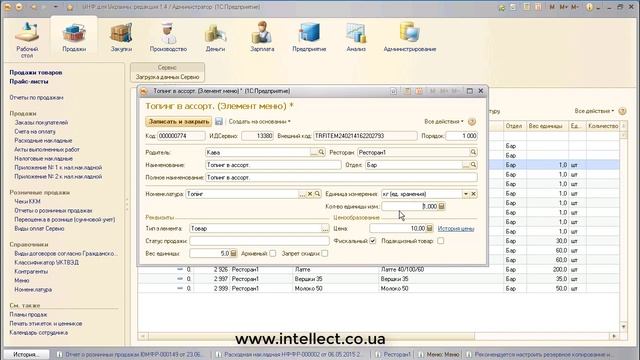The image size is (640, 360).
Task: Open the info icon in title bar
Action: (589, 7)
